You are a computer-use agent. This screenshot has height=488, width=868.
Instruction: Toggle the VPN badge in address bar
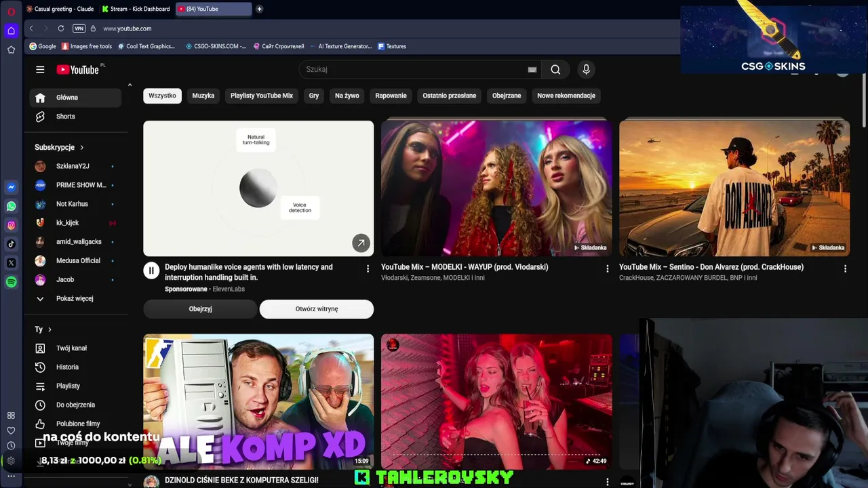click(79, 28)
